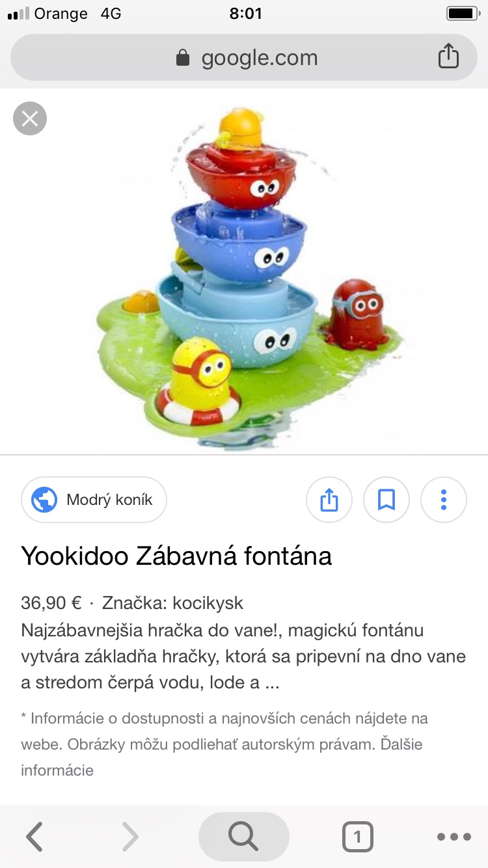Screen dimensions: 488x868
Task: Tap the search magnifier button in bottom bar
Action: click(244, 837)
